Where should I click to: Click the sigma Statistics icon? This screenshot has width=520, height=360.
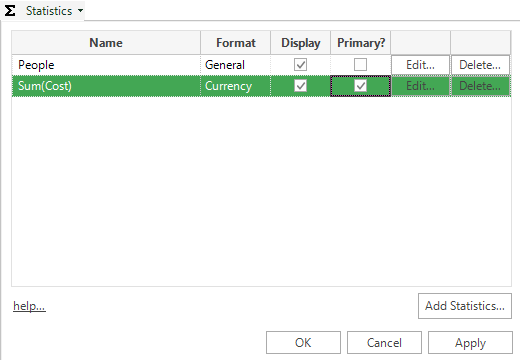pos(10,11)
